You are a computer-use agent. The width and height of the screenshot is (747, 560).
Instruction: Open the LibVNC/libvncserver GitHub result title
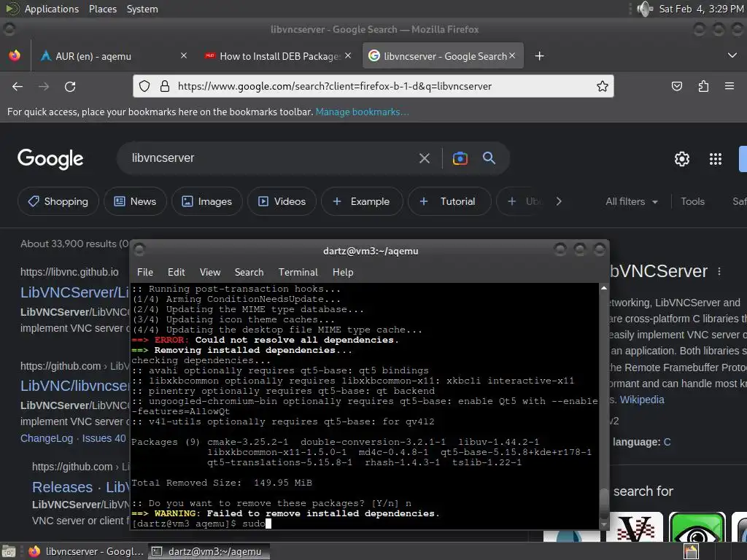click(x=75, y=385)
